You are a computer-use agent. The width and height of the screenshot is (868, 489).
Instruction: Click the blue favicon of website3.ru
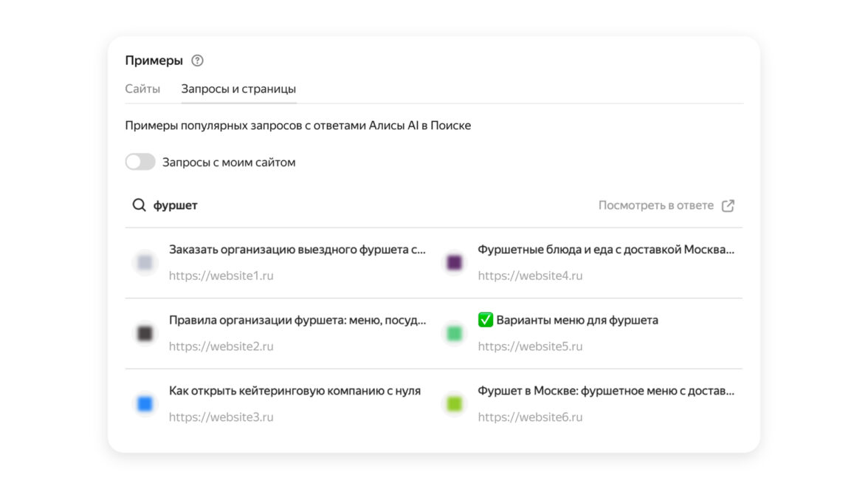coord(145,403)
